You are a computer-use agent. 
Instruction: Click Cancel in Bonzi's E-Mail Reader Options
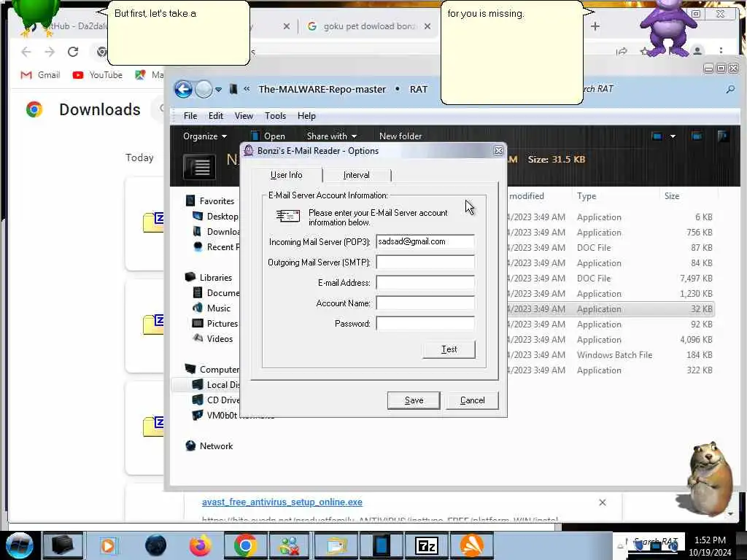pyautogui.click(x=472, y=400)
